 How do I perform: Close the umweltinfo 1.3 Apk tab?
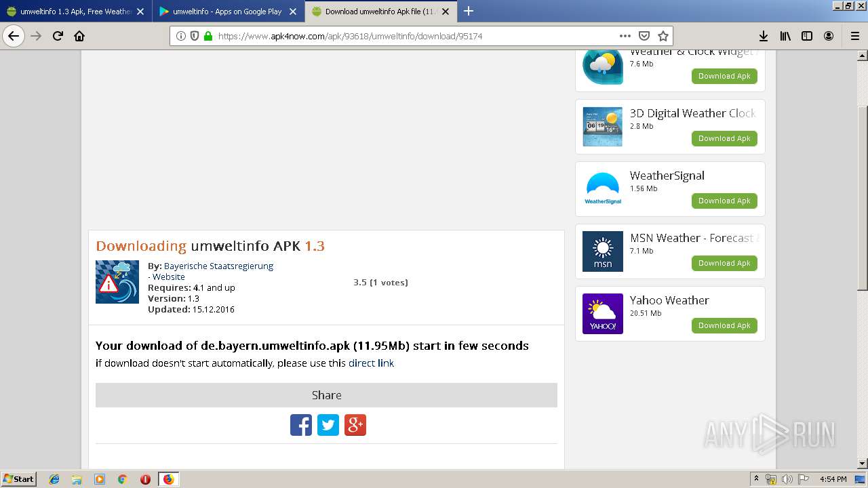140,12
